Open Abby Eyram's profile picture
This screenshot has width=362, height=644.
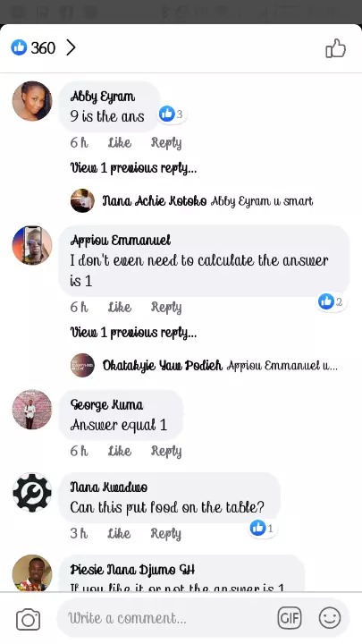click(32, 101)
